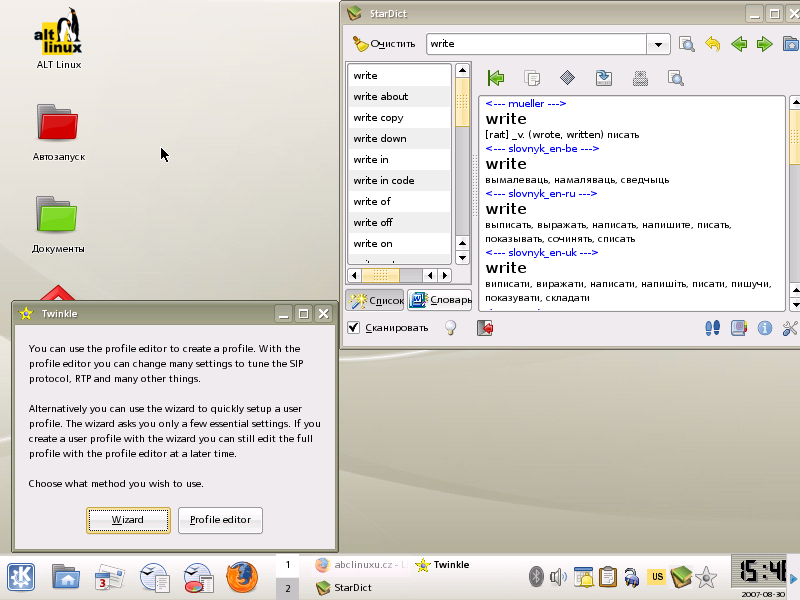This screenshot has width=800, height=600.
Task: Select 'write of' in the word list
Action: click(x=399, y=202)
